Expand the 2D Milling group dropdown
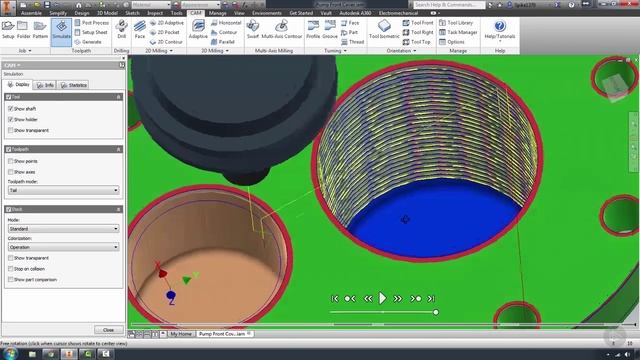640x360 pixels. 159,51
